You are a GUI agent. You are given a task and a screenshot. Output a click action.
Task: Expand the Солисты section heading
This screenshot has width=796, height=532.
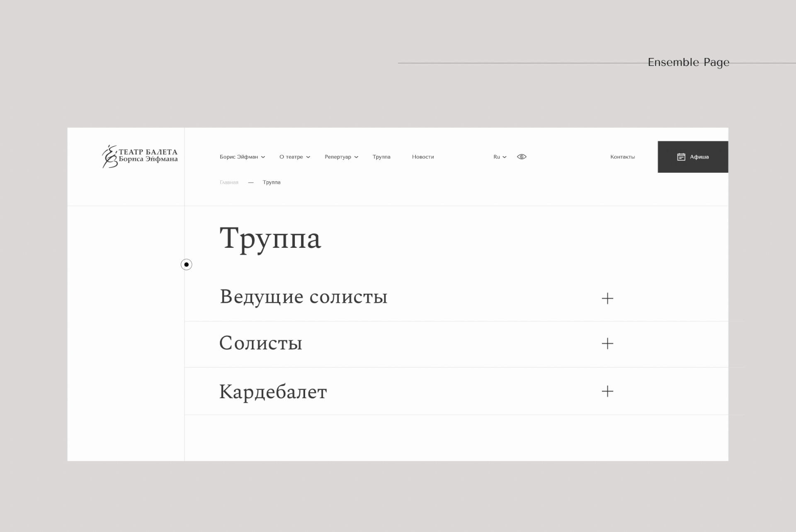tap(260, 343)
